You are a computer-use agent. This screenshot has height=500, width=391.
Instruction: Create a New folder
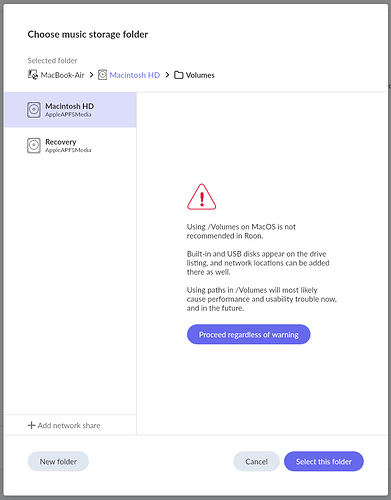(x=58, y=461)
